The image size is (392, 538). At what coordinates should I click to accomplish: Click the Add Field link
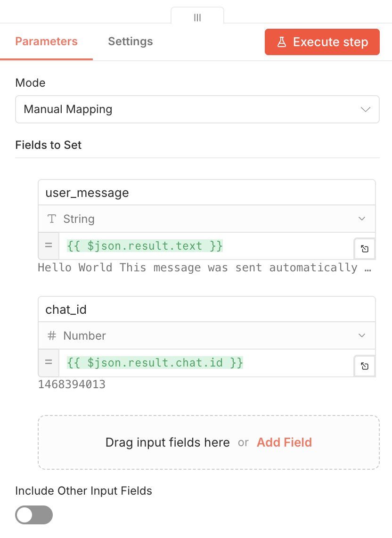[x=284, y=442]
